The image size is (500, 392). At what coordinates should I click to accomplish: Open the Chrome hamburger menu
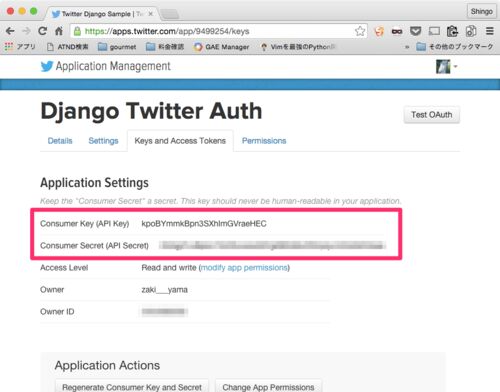[x=489, y=31]
